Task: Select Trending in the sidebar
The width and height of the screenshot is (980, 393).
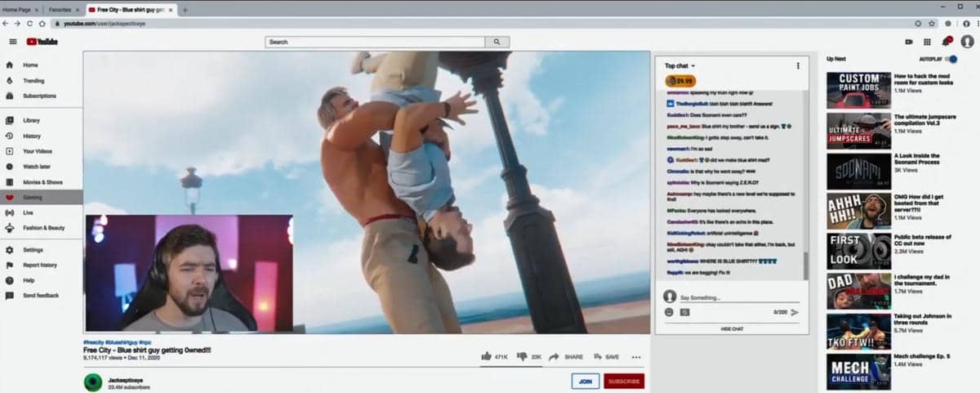Action: [33, 81]
